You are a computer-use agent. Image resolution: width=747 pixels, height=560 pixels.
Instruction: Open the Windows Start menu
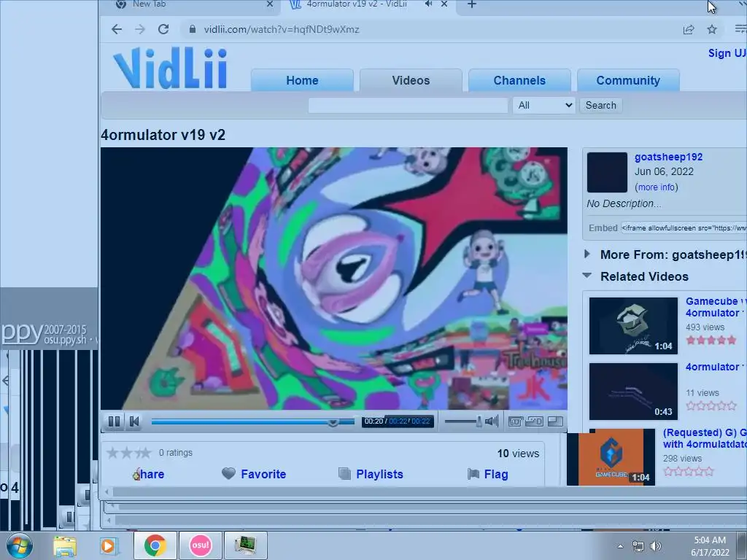19,545
